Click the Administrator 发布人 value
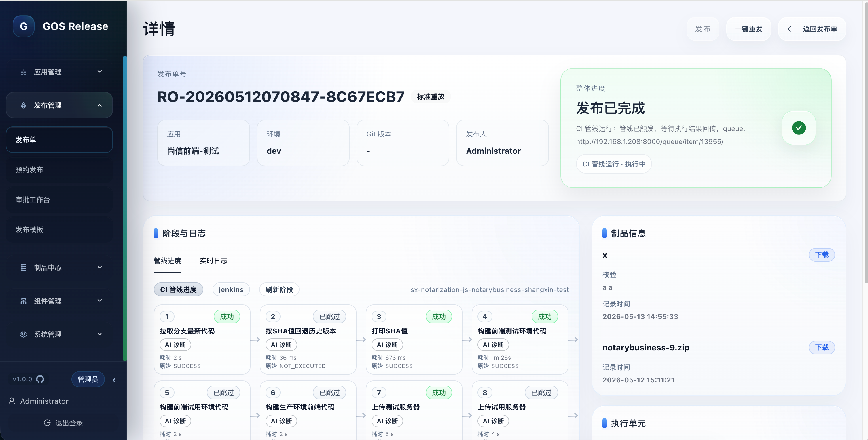This screenshot has width=868, height=440. (x=493, y=151)
